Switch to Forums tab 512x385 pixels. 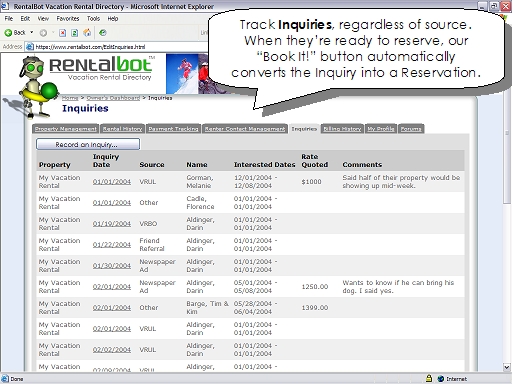pos(411,129)
